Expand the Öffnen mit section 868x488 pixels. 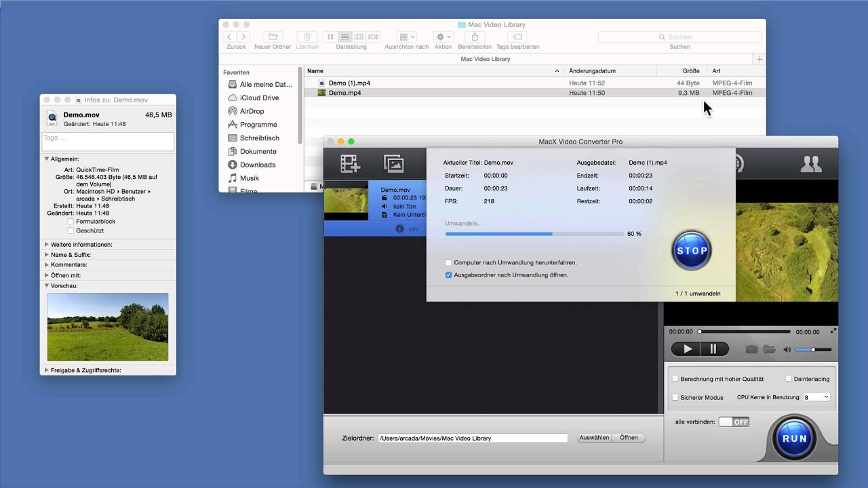pos(47,276)
